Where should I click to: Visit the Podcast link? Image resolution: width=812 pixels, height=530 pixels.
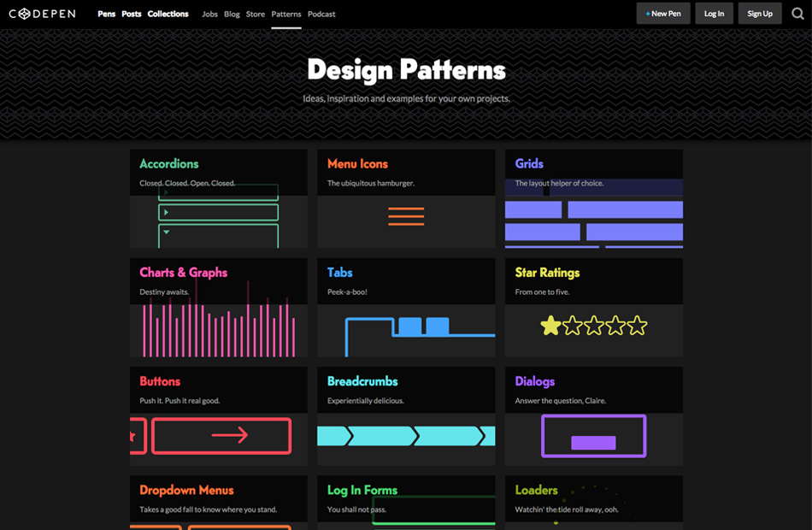(321, 14)
